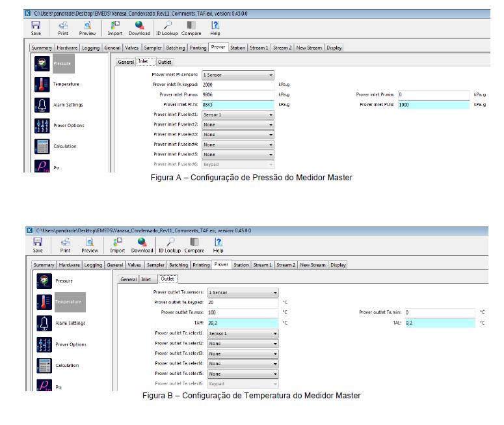The image size is (504, 425).
Task: Expand Prover outlet Te.select3 dropdown
Action: pyautogui.click(x=243, y=353)
